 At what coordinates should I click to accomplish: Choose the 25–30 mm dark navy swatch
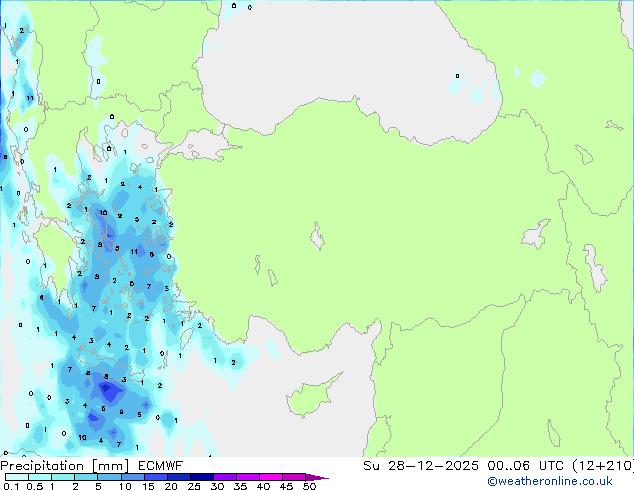202,477
